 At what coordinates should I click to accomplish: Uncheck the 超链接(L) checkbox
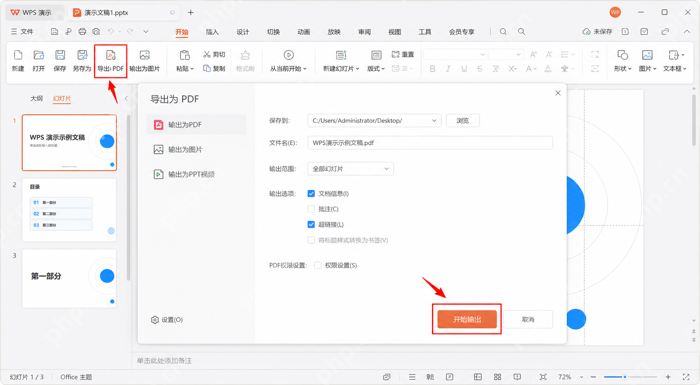pos(311,224)
